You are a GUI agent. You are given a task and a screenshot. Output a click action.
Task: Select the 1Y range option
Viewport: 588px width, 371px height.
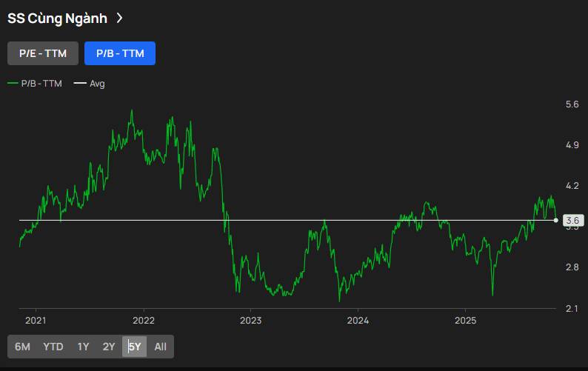point(83,347)
